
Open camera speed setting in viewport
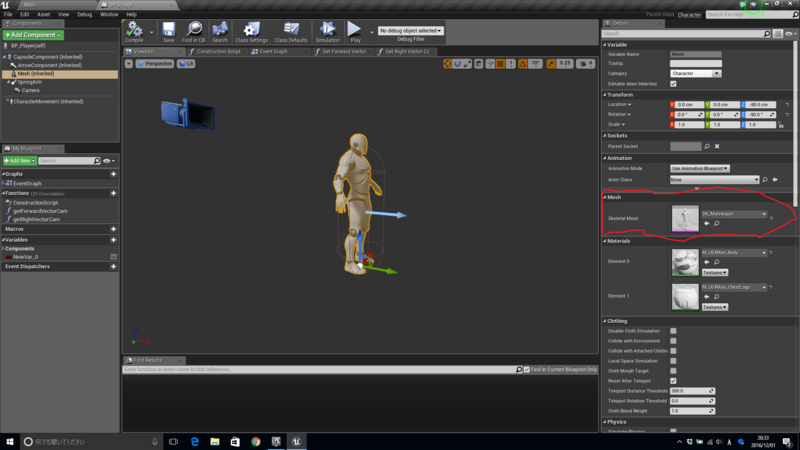pos(585,64)
